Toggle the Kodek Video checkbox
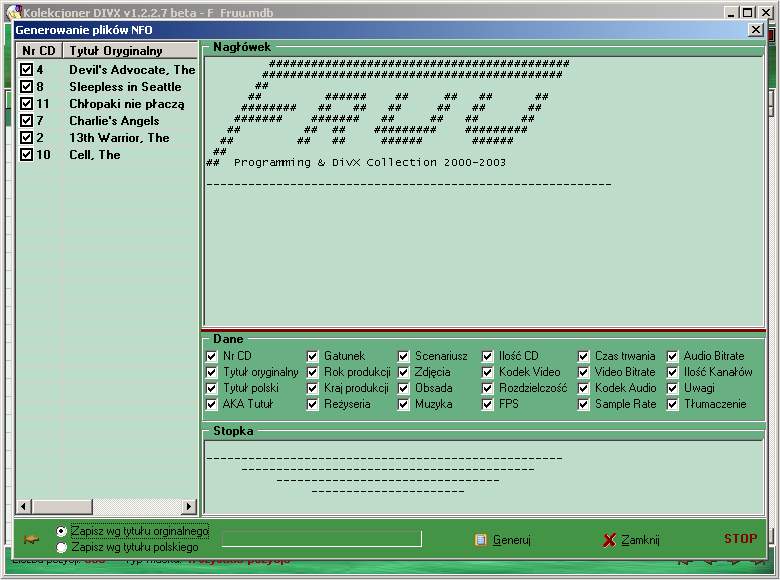This screenshot has height=580, width=780. [x=489, y=372]
